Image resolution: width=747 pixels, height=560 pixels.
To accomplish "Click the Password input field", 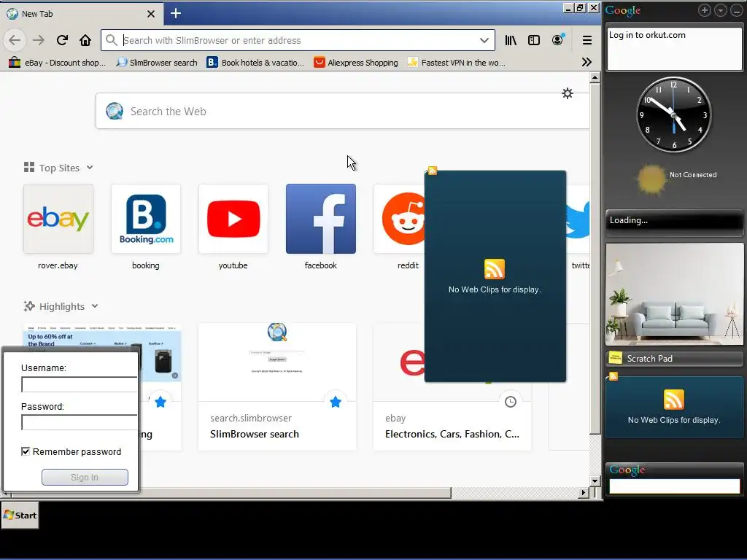I will click(x=79, y=422).
